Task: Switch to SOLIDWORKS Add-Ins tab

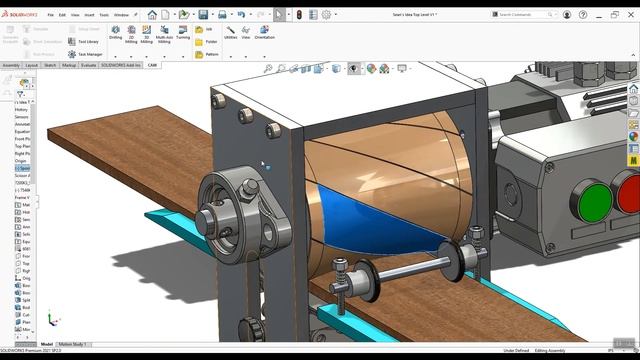Action: click(x=121, y=65)
